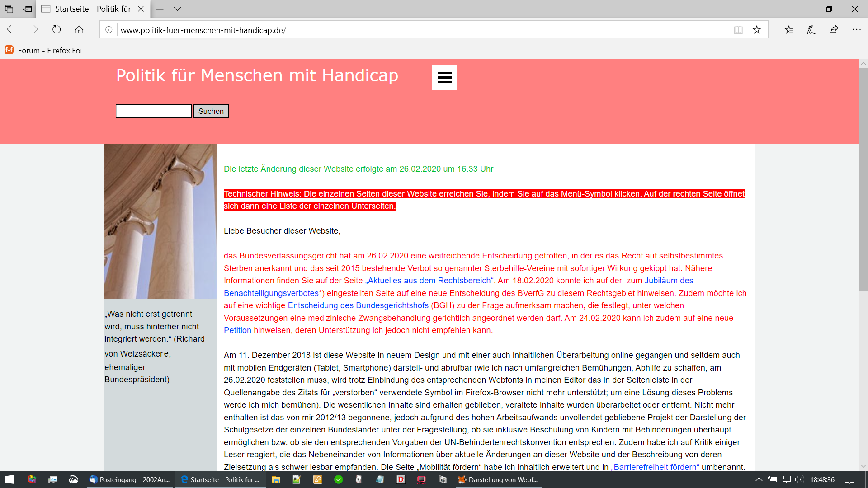
Task: Expand the tab preview chevron
Action: pyautogui.click(x=177, y=9)
